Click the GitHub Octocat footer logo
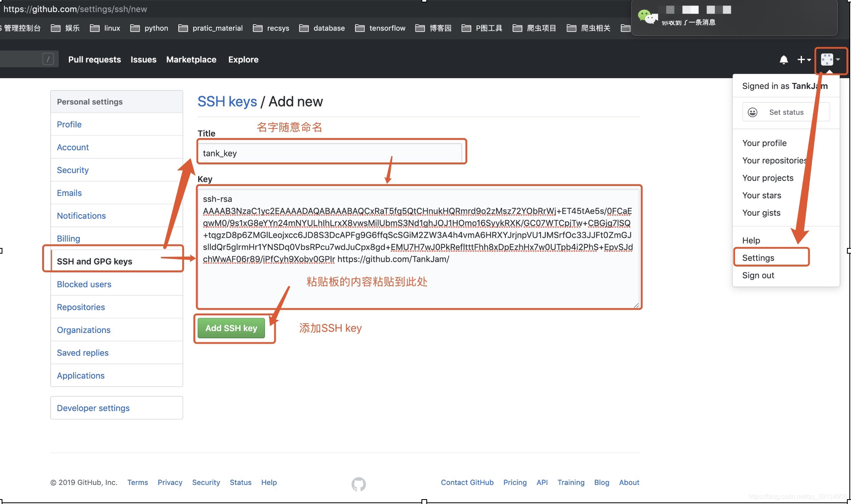 359,484
